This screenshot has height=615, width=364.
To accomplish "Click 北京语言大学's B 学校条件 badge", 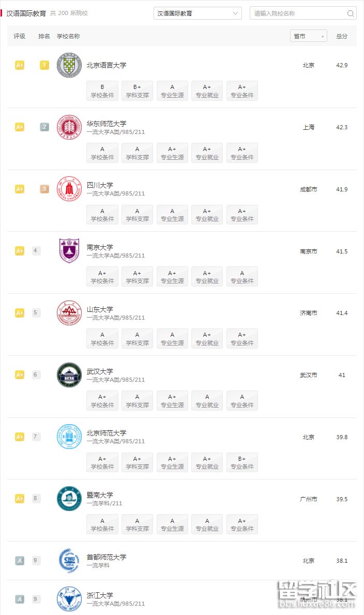I will (102, 91).
